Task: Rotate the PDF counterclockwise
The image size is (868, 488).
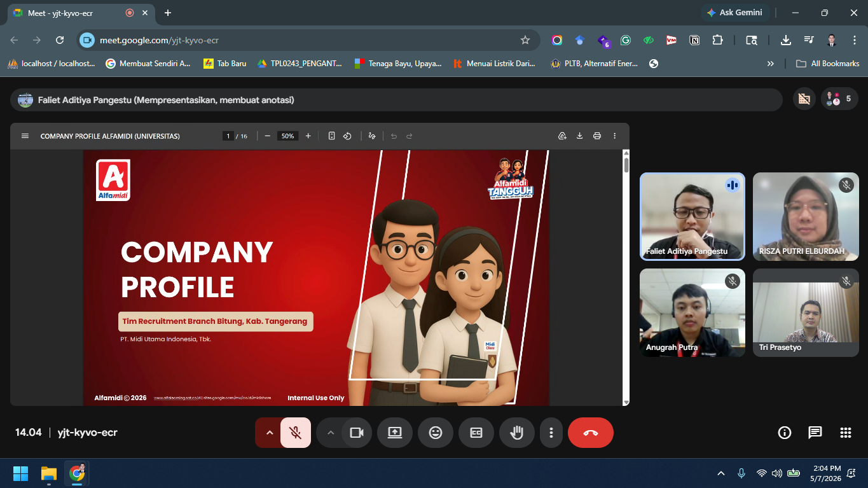Action: pyautogui.click(x=348, y=136)
